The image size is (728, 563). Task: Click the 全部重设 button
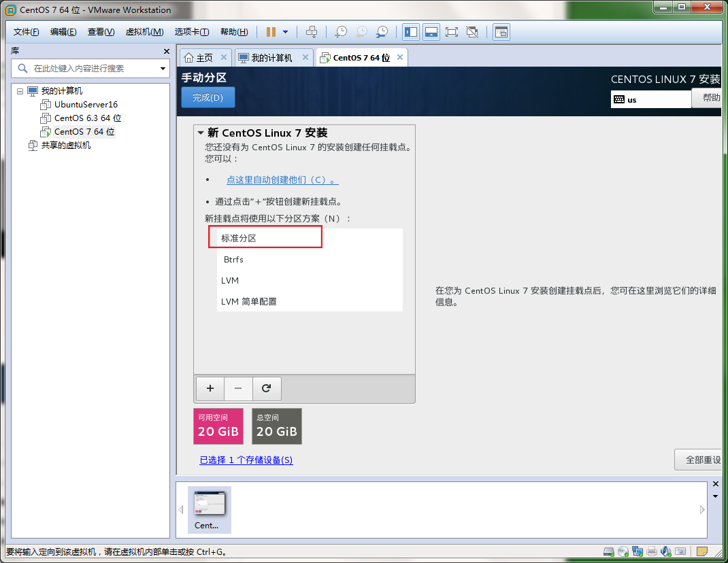(699, 460)
